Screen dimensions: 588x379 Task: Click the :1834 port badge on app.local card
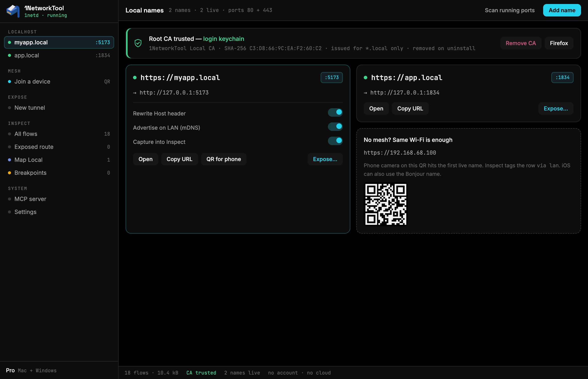pos(562,78)
